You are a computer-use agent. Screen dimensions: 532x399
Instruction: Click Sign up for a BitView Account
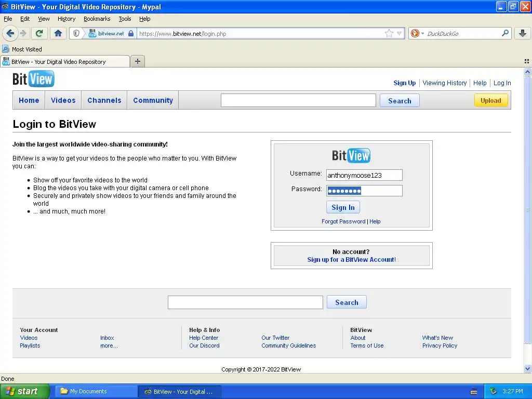click(352, 260)
